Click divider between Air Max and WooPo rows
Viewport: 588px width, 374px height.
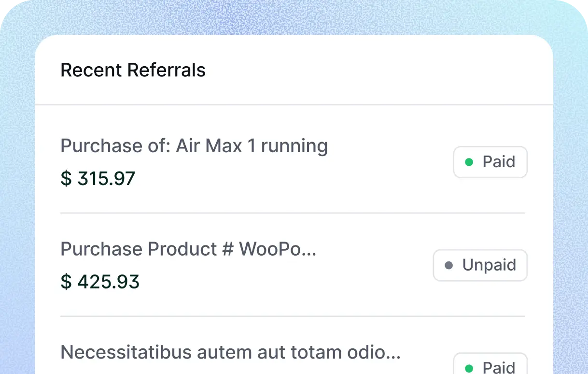(x=292, y=213)
